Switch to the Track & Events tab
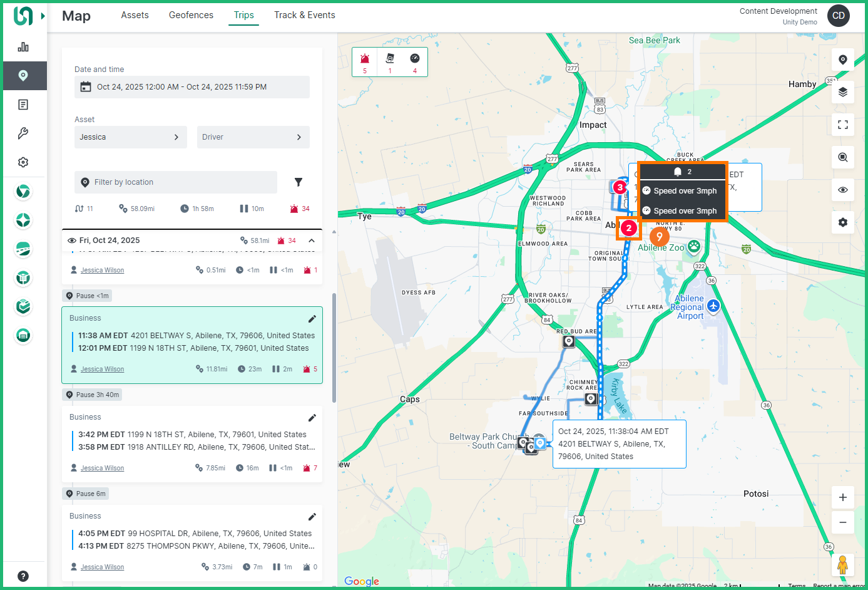Viewport: 868px width, 590px height. pos(304,15)
